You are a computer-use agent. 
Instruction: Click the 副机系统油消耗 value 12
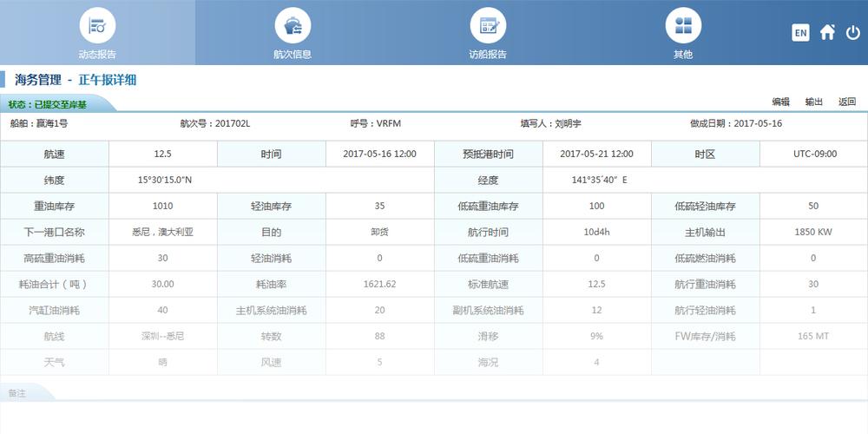tap(597, 310)
